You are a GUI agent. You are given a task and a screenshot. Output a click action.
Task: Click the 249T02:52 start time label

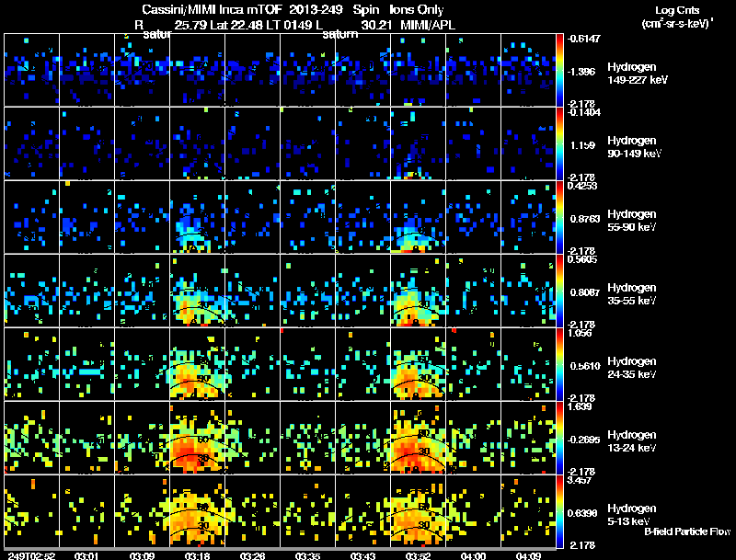[x=32, y=556]
